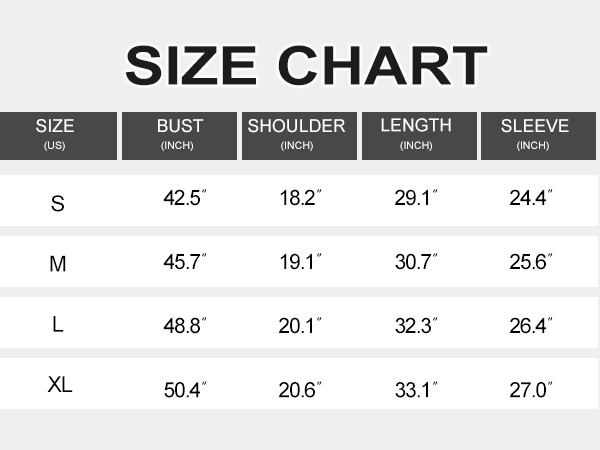
Task: Click the 24.4 sleeve measurement
Action: pyautogui.click(x=531, y=198)
